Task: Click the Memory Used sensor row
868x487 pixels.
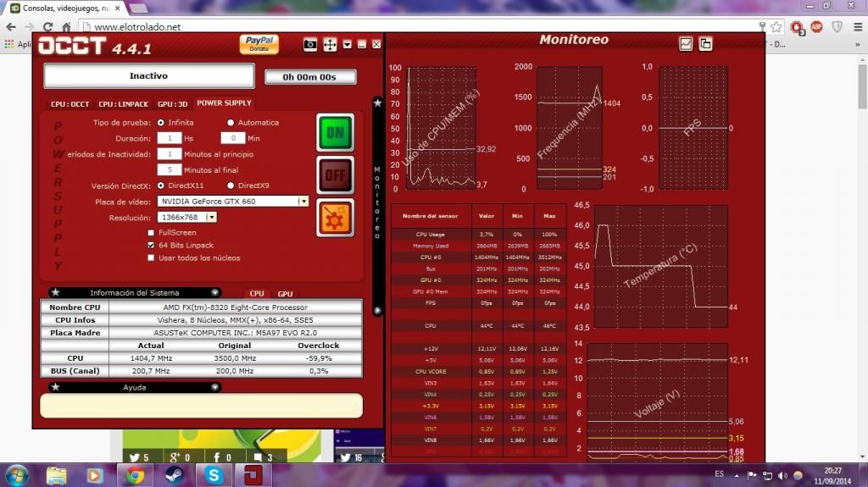Action: point(479,246)
